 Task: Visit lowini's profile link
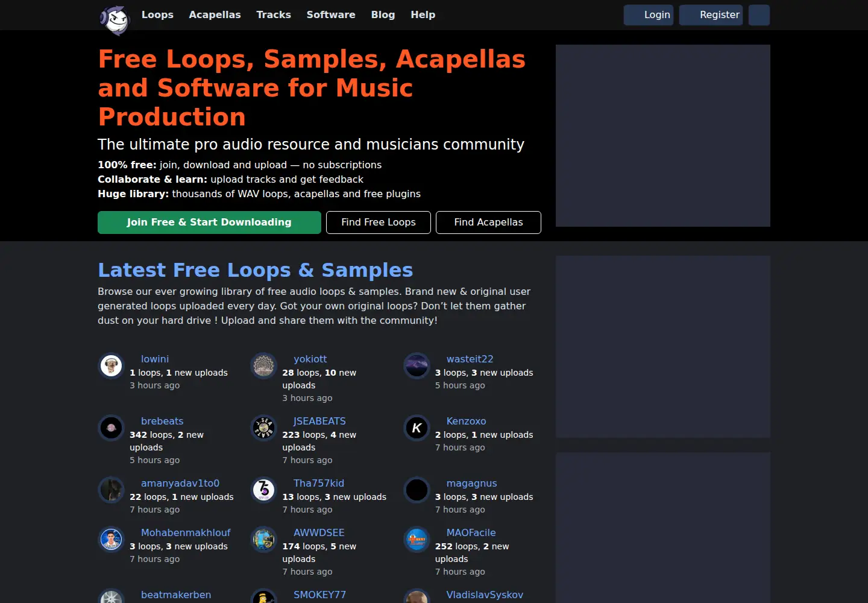(155, 359)
